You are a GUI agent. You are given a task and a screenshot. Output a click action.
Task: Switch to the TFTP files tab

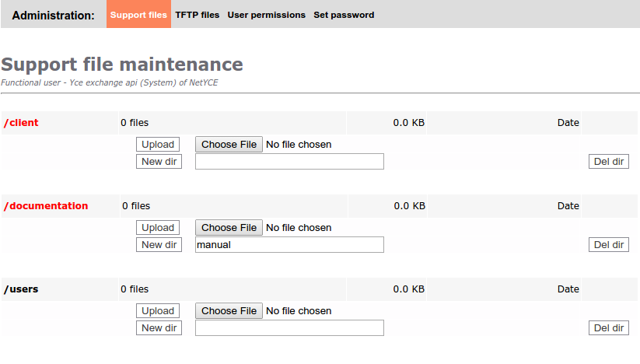click(198, 15)
